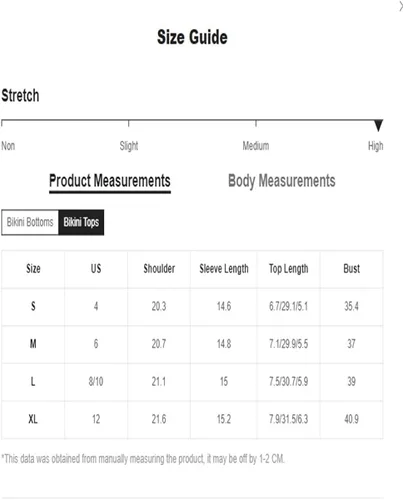Click the 40.9 bust value cell
The image size is (403, 500).
(x=352, y=419)
